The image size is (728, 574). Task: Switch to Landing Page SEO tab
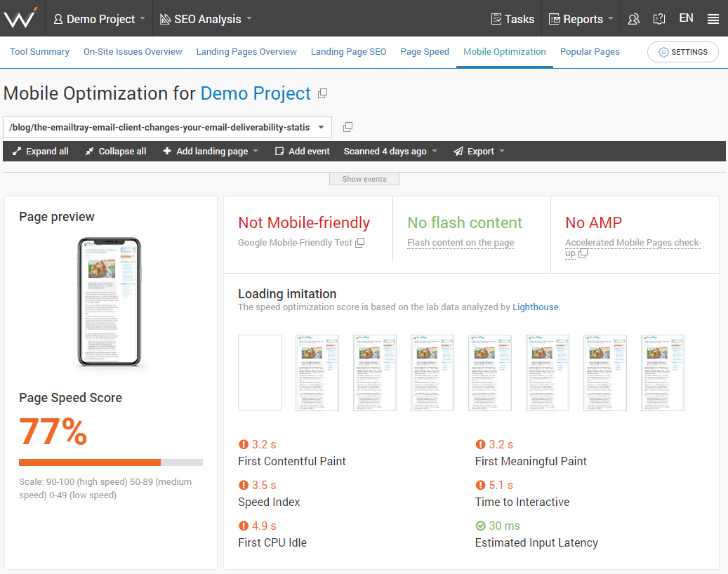(348, 51)
